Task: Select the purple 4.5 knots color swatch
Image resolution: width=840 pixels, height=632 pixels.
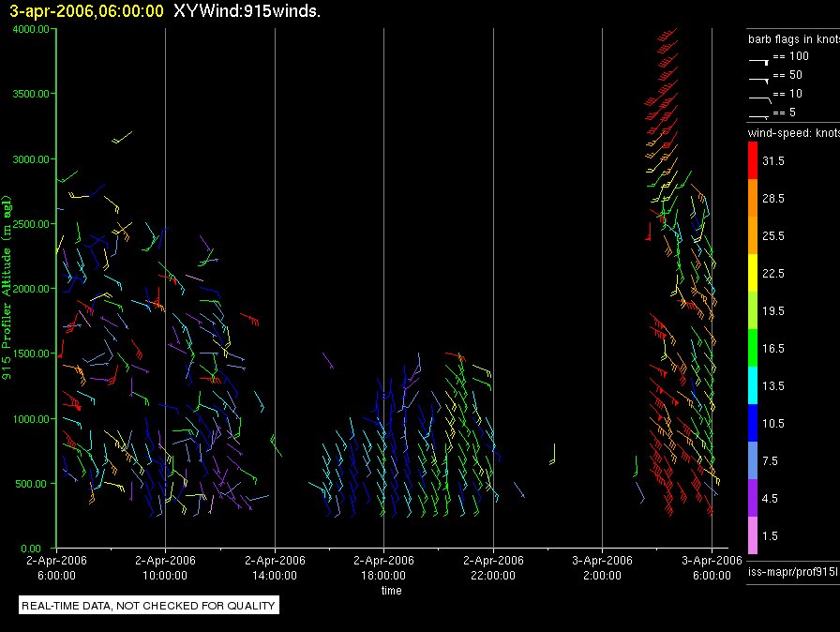Action: coord(752,498)
